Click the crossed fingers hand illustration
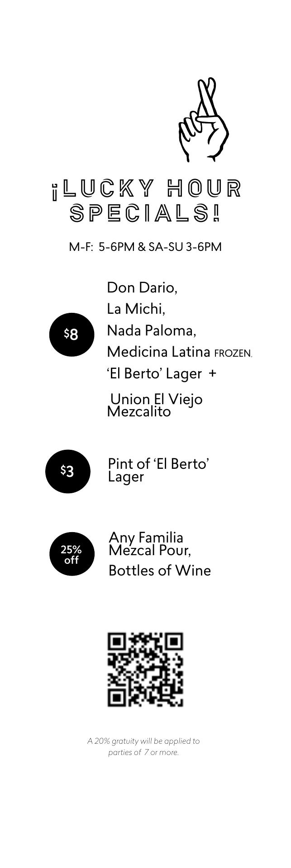This screenshot has width=291, height=868. (x=203, y=121)
